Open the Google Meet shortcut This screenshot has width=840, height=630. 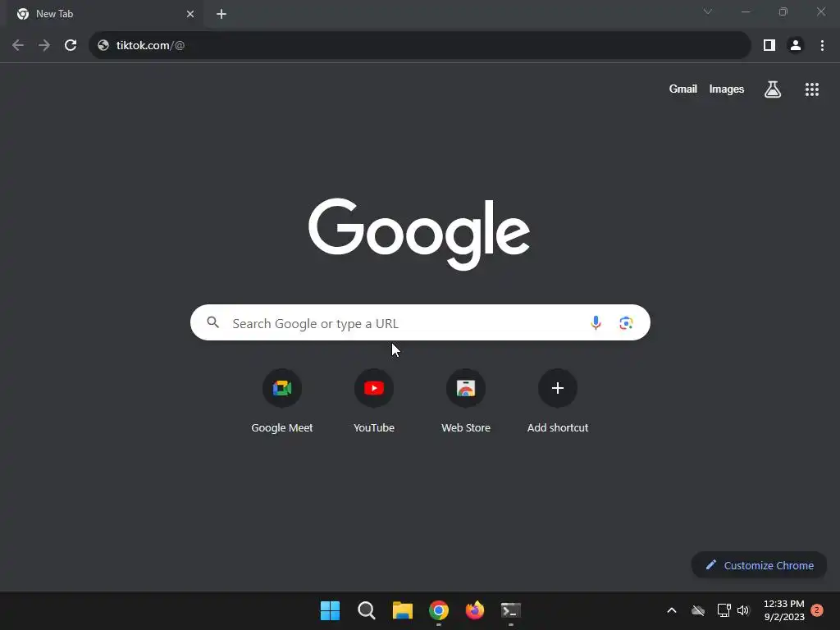[282, 400]
